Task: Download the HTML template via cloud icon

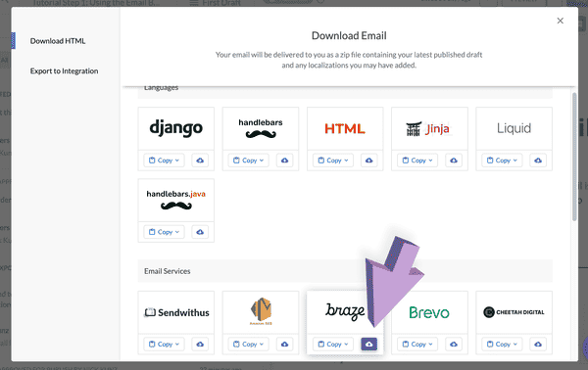Action: (x=369, y=161)
